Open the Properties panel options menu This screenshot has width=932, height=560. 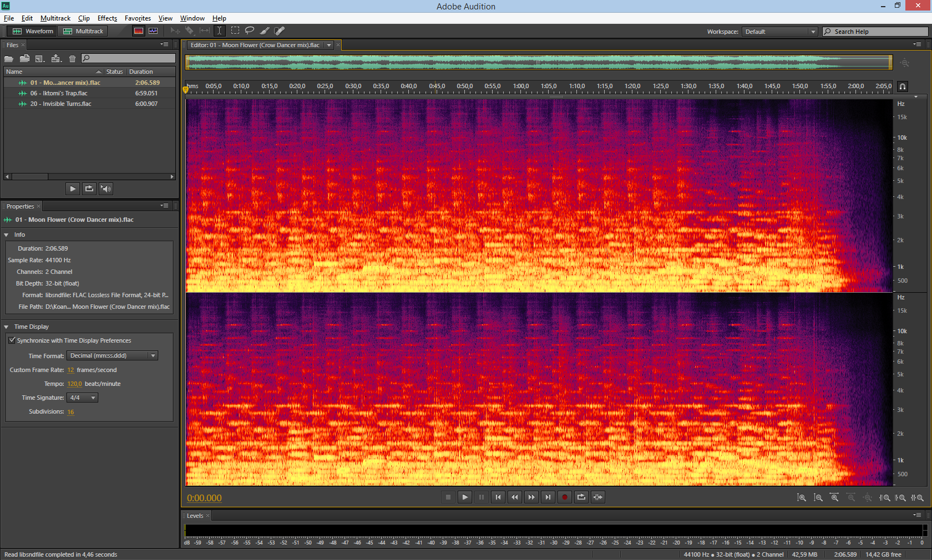(x=165, y=206)
